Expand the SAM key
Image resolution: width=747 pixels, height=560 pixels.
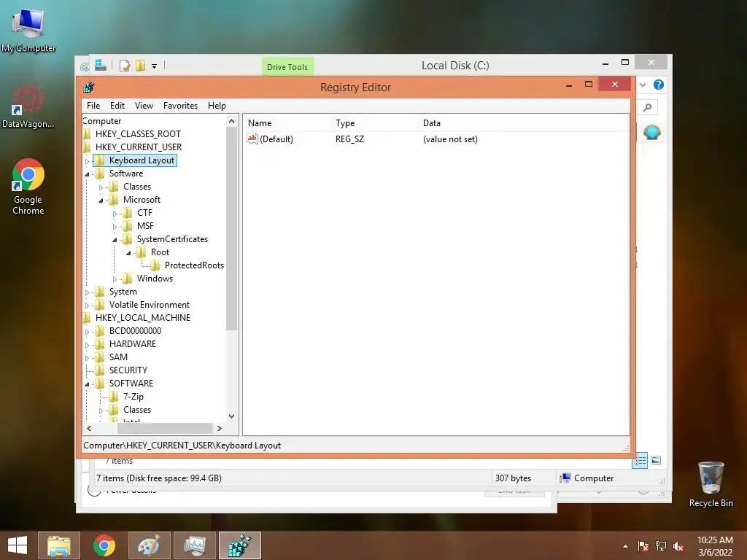point(87,357)
